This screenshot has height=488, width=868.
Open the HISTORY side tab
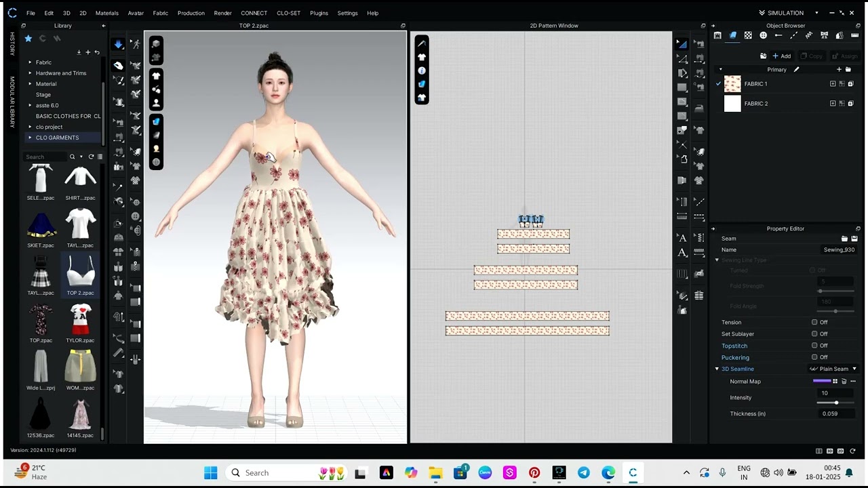pos(12,44)
